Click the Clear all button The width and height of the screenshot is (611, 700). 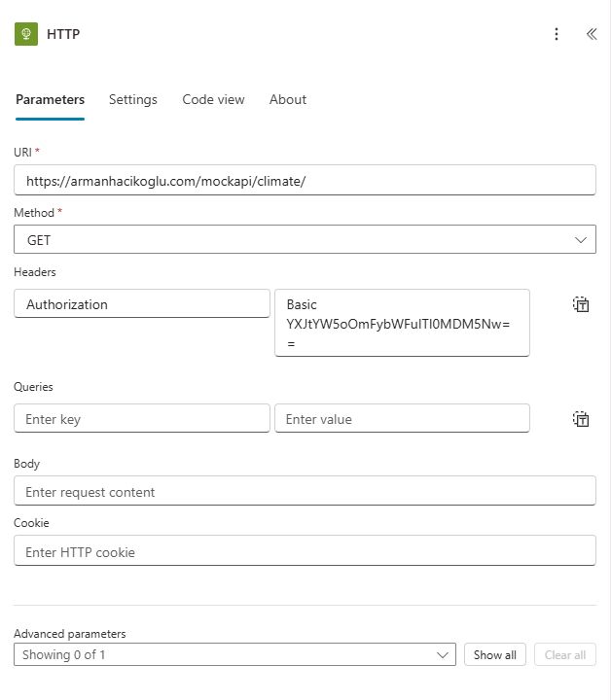pos(564,654)
